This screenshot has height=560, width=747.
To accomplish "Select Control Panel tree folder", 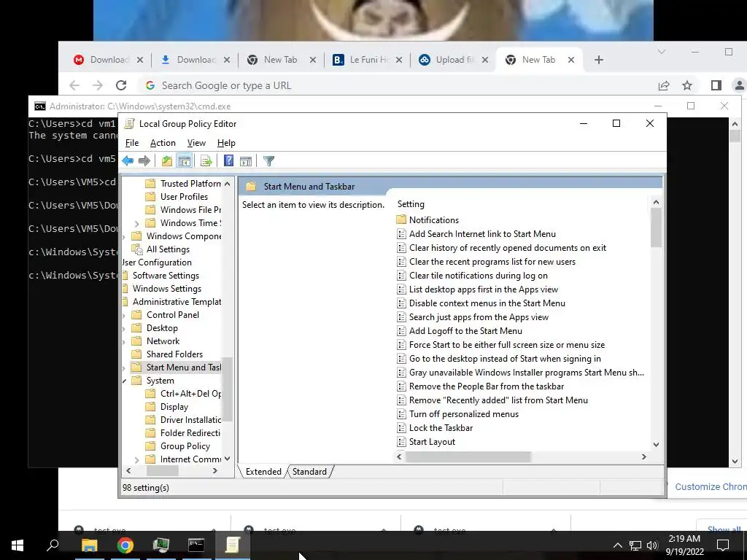I will [x=172, y=315].
